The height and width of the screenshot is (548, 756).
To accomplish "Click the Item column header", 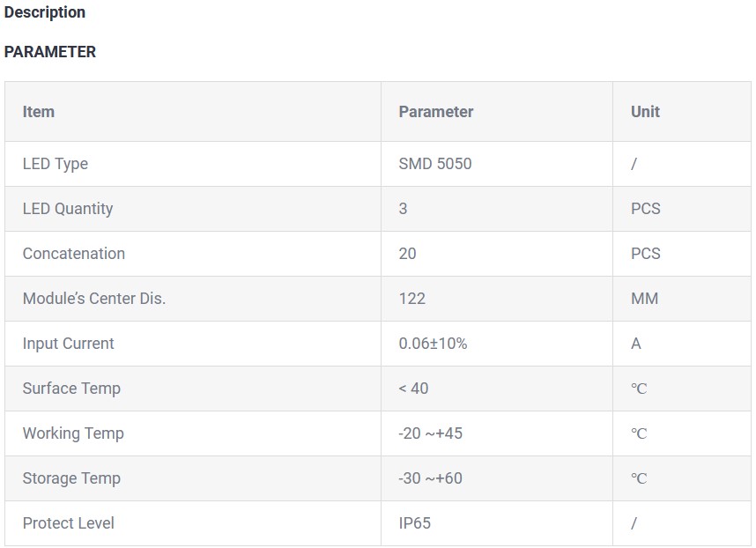I will pyautogui.click(x=39, y=112).
